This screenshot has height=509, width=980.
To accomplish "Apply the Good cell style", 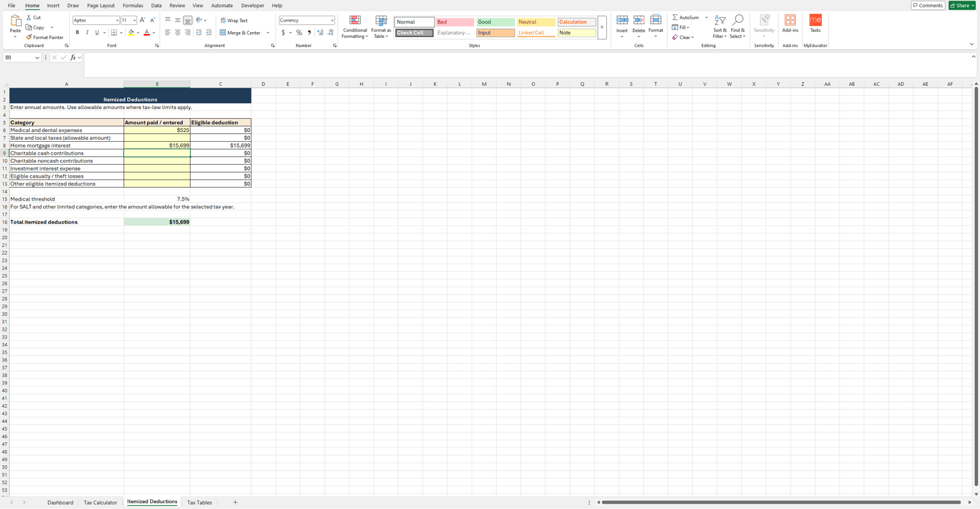I will 495,22.
